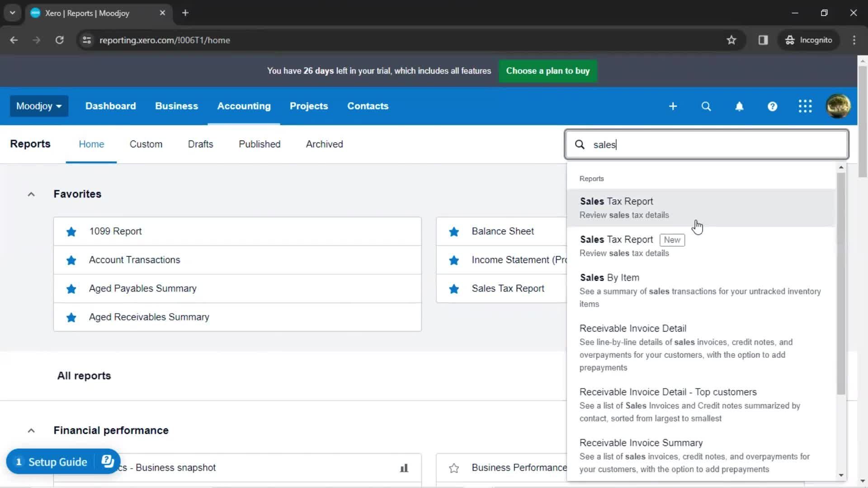The image size is (868, 488).
Task: Collapse the Financial performance section
Action: pyautogui.click(x=31, y=431)
